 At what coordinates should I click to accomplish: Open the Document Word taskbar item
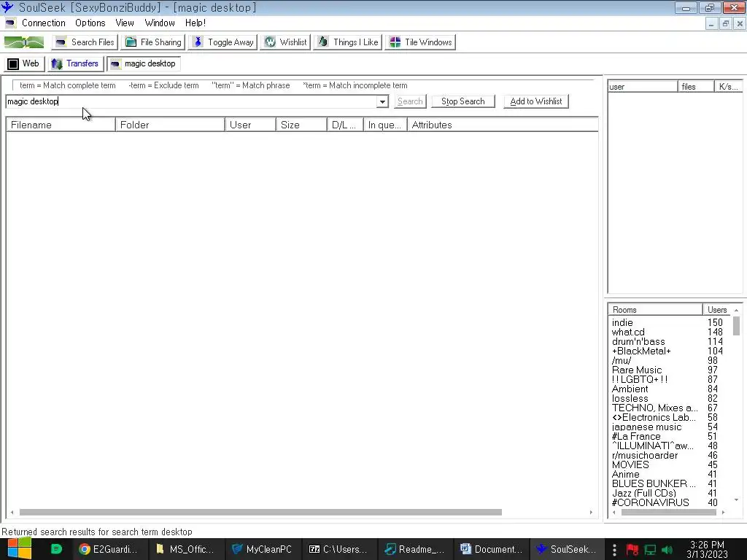491,549
